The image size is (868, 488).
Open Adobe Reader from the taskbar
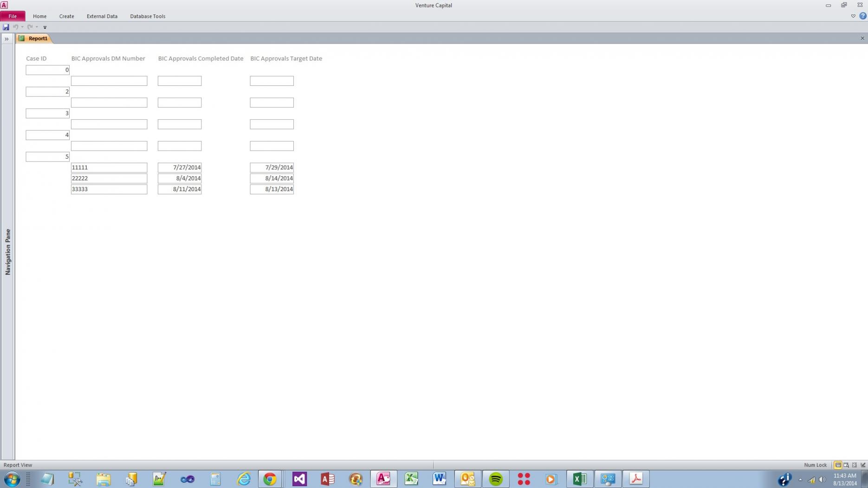click(x=636, y=479)
